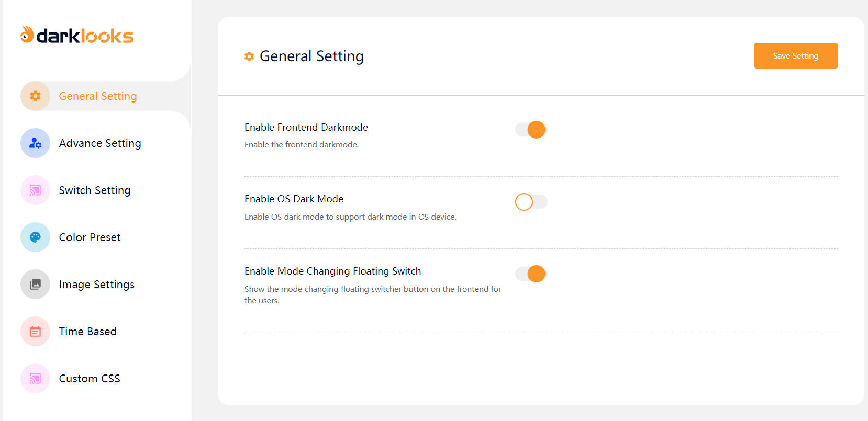Open the Advance Setting menu item

100,143
